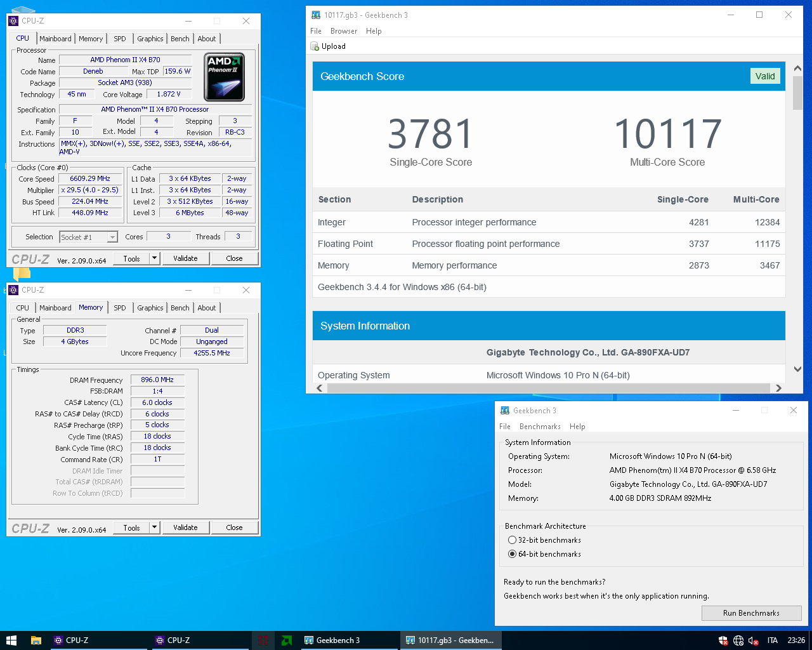Activate the 10117.gb3 taskbar button
This screenshot has height=650, width=812.
pos(451,640)
